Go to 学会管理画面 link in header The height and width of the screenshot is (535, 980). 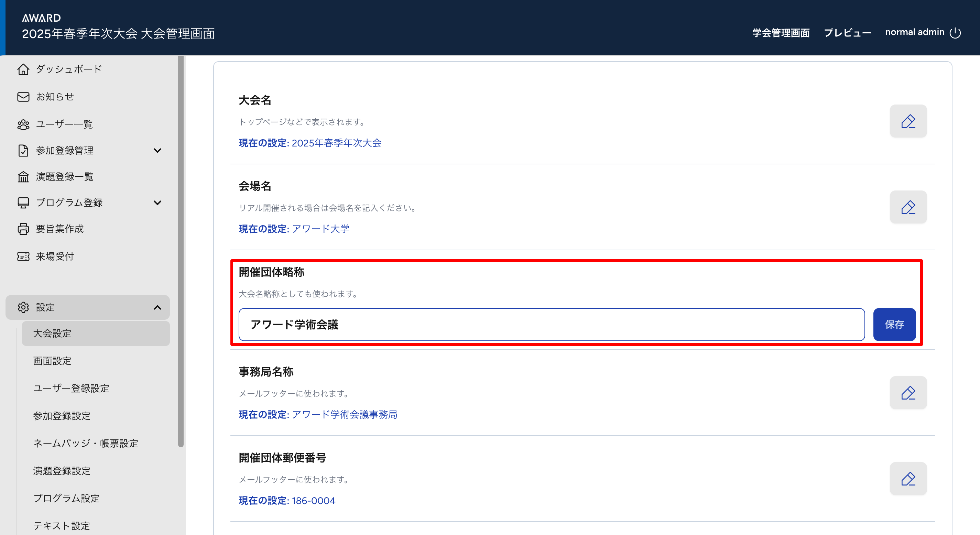781,33
